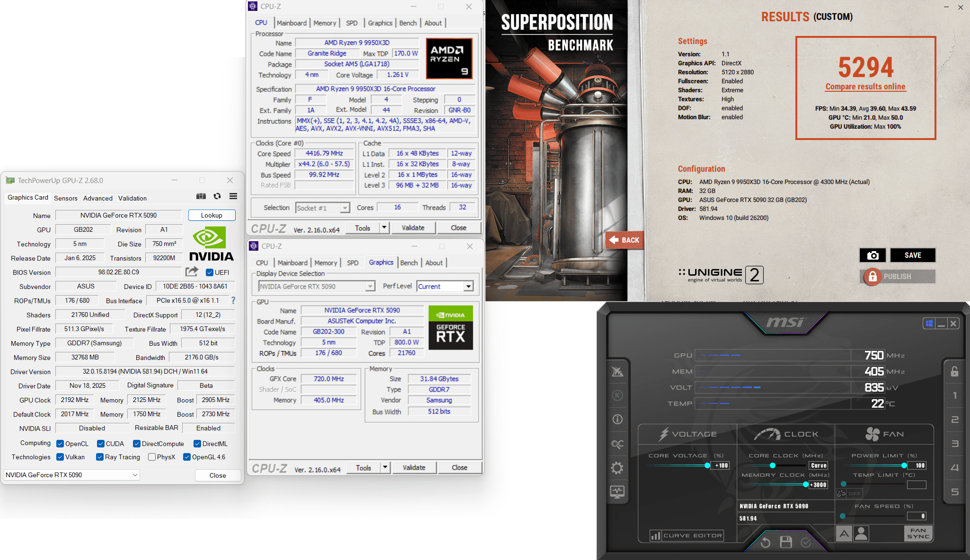This screenshot has height=560, width=970.
Task: Click the Memory Clock slider handle
Action: [806, 484]
